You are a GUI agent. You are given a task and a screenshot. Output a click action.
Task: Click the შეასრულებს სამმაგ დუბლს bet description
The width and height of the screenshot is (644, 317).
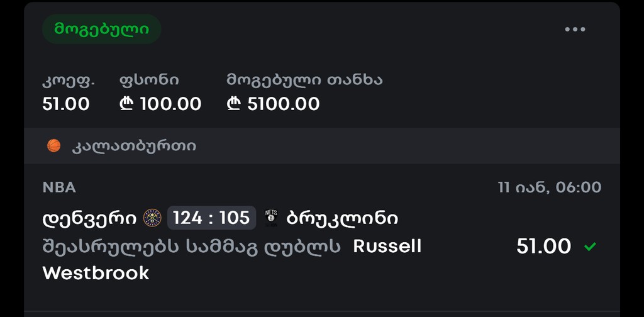[x=191, y=247]
